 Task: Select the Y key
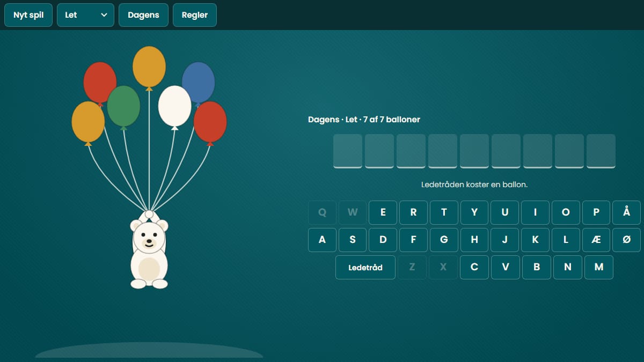point(474,212)
